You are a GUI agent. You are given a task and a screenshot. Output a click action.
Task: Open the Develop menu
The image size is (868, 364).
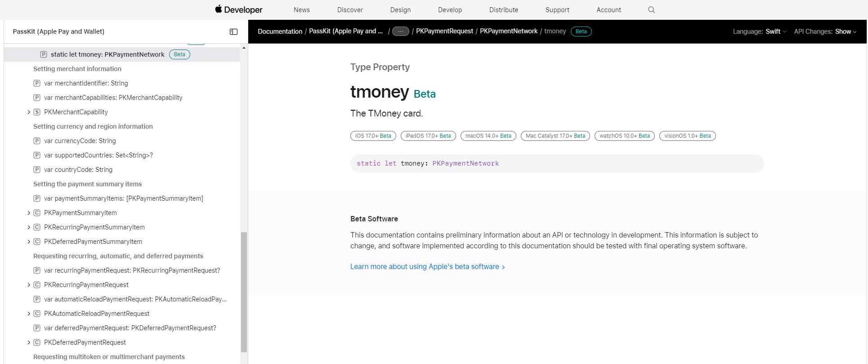[450, 10]
